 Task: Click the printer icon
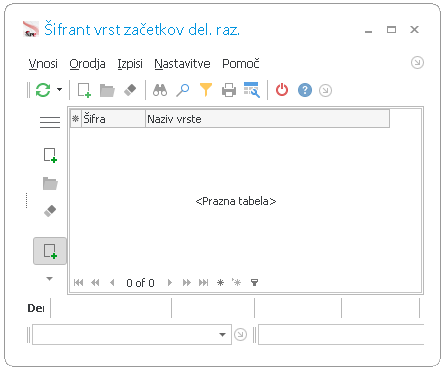229,90
